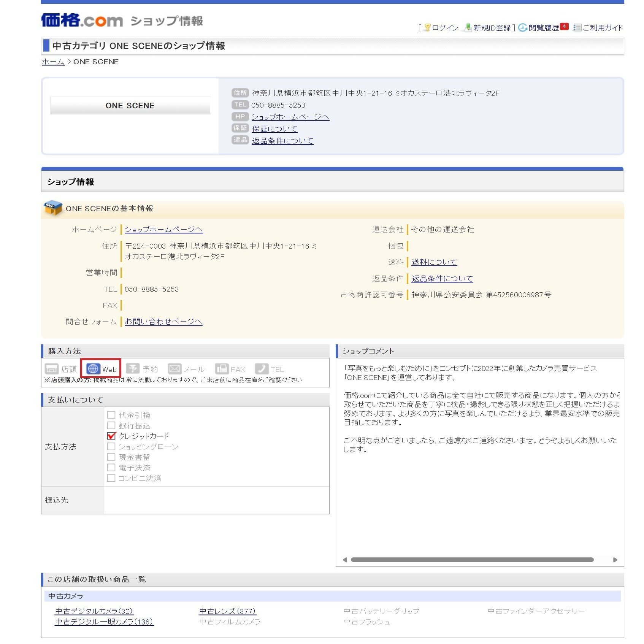Open 中古デジタル一眼カメラ(136) category
The image size is (644, 644).
104,622
